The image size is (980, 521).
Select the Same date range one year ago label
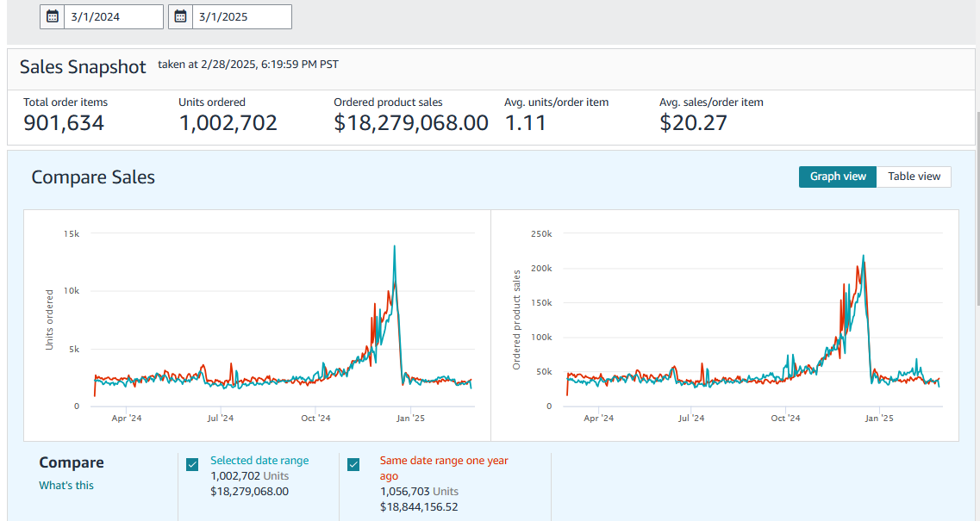(x=444, y=468)
